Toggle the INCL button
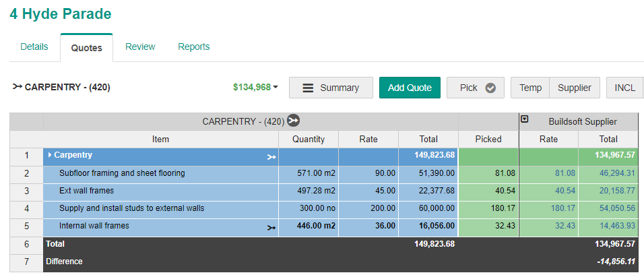The image size is (644, 275). point(624,88)
